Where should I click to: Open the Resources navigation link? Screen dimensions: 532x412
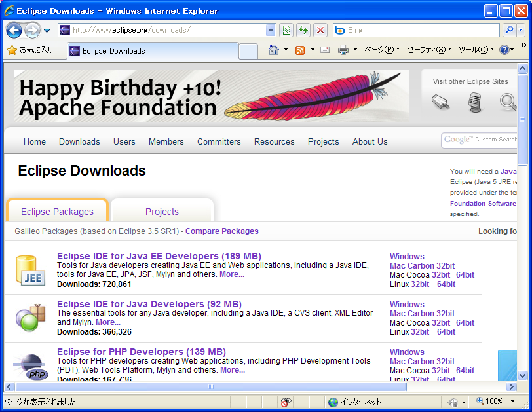coord(275,141)
